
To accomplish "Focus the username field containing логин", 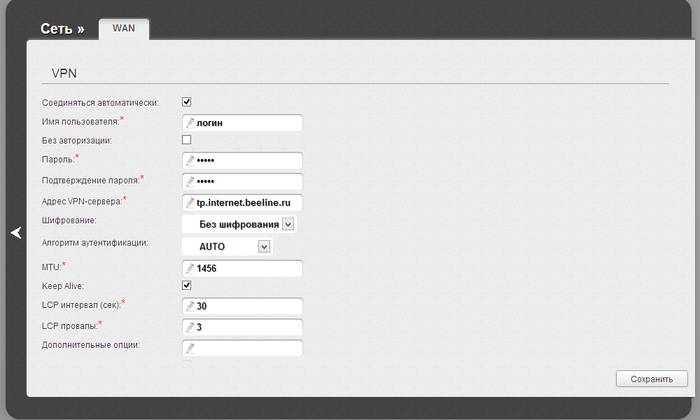I will point(250,122).
